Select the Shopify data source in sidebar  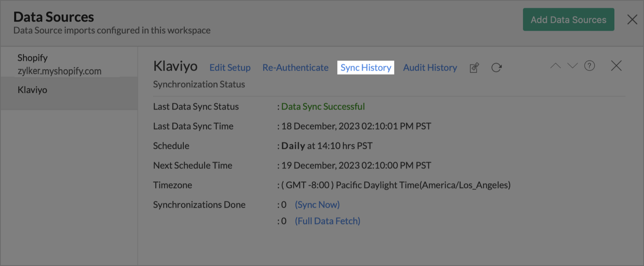[x=59, y=64]
